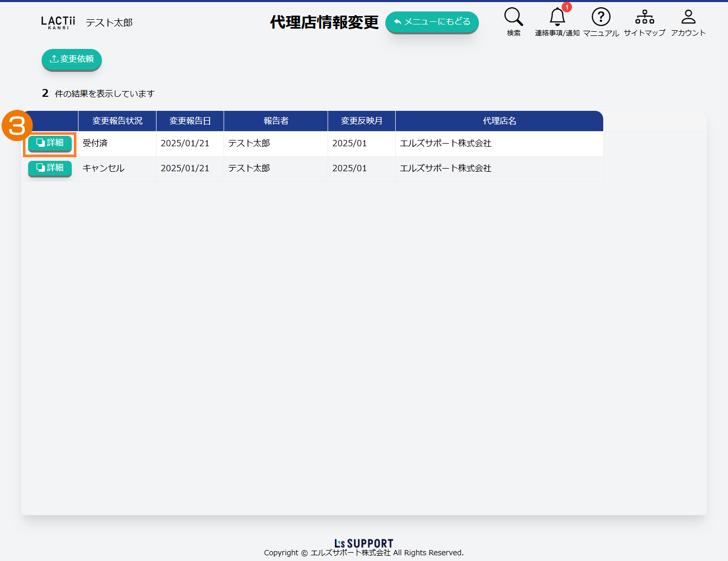The width and height of the screenshot is (728, 561).
Task: Click the L's SUPPORT footer logo
Action: (363, 543)
